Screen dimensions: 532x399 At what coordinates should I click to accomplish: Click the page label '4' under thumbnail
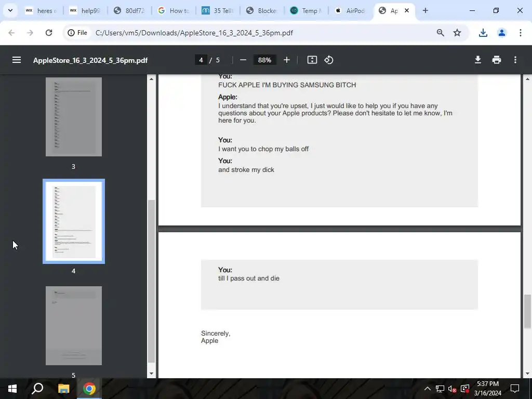(x=73, y=271)
